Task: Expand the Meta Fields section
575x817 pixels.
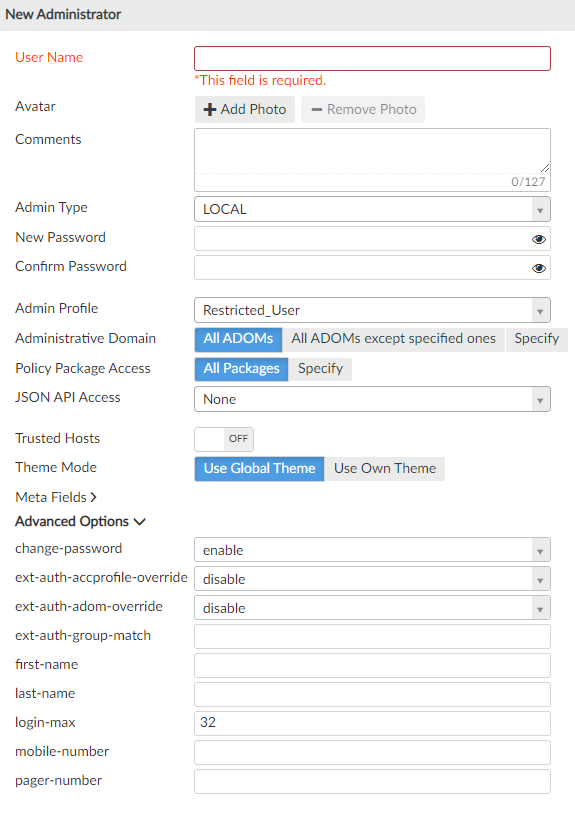Action: 56,498
